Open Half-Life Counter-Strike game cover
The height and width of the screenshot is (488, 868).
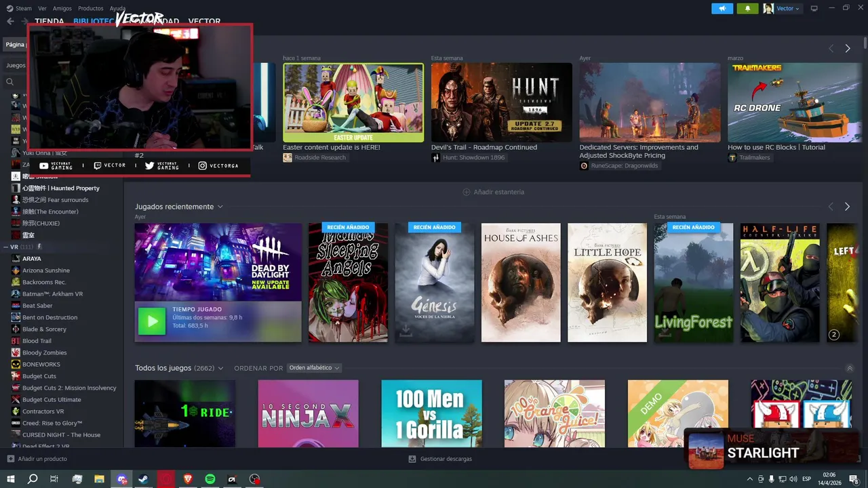tap(780, 283)
